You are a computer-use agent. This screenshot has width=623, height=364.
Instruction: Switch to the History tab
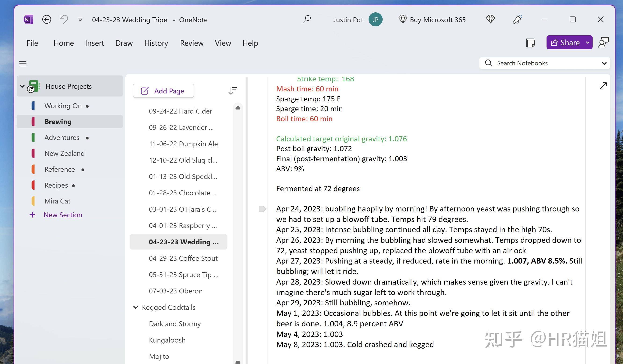coord(156,43)
